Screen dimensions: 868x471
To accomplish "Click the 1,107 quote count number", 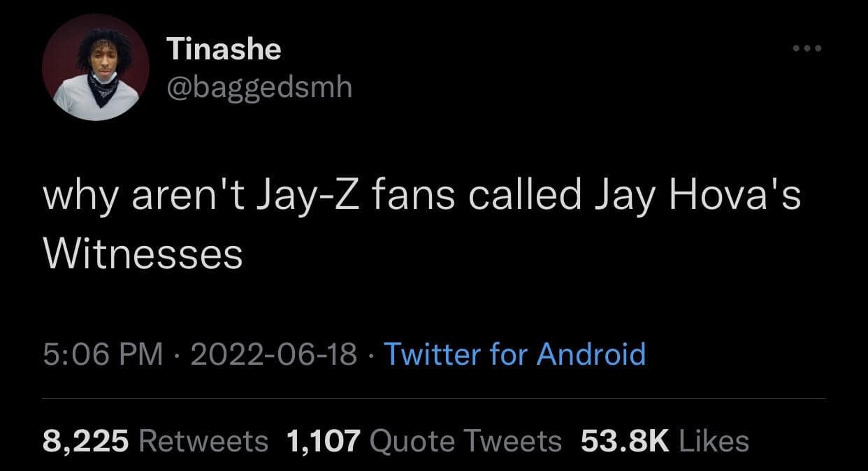I will (323, 441).
